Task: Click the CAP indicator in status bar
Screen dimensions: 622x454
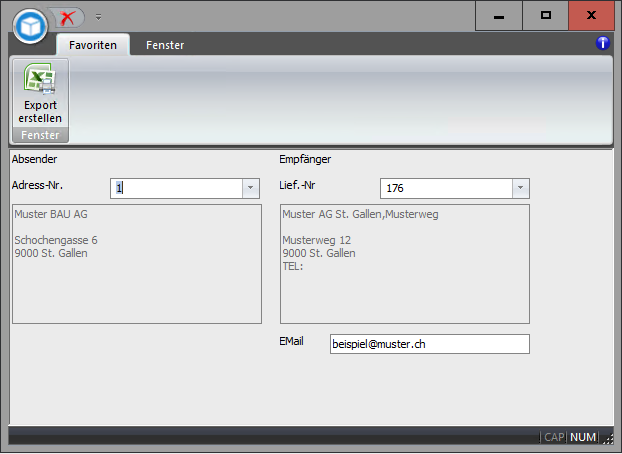Action: click(554, 437)
